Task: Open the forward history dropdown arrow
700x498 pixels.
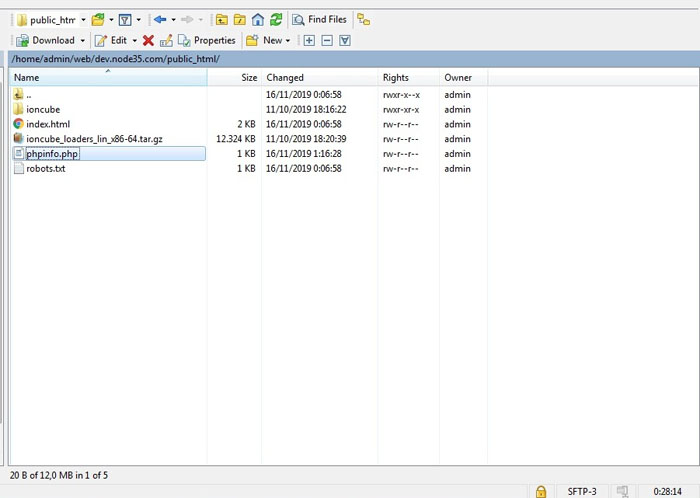Action: click(x=200, y=20)
